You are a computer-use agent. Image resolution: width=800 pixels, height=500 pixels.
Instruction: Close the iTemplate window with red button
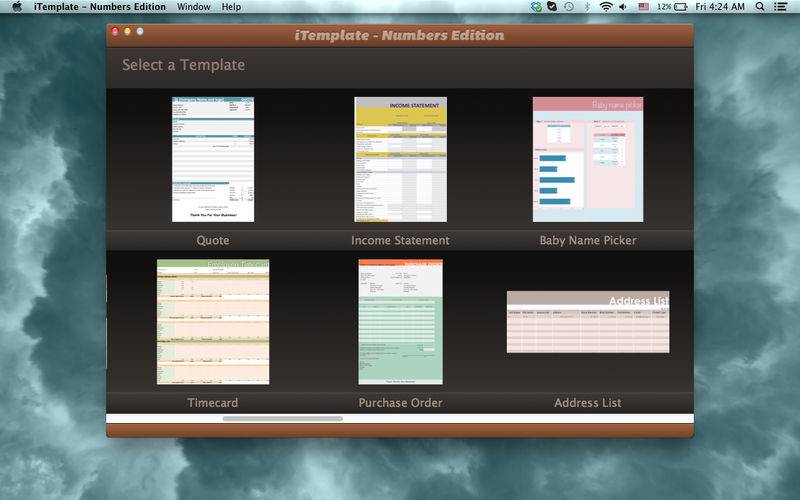tap(115, 32)
